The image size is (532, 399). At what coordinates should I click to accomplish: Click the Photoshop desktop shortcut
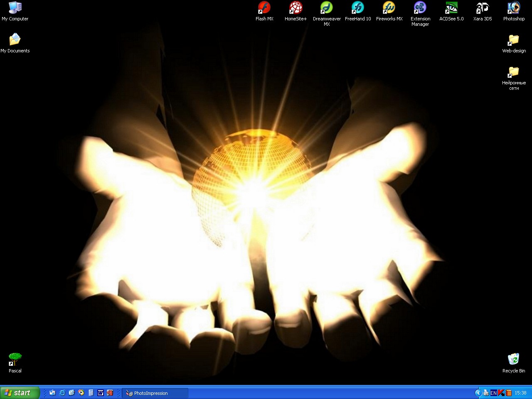pos(514,8)
